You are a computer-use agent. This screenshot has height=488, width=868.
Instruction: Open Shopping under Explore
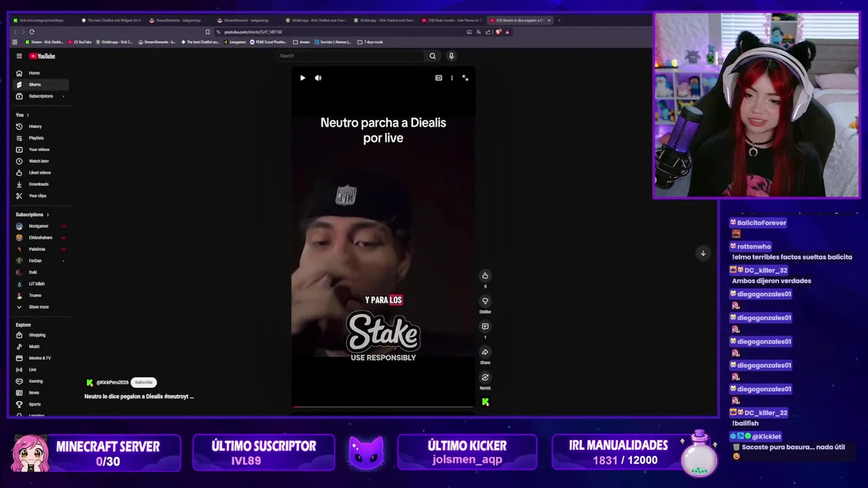(x=40, y=335)
